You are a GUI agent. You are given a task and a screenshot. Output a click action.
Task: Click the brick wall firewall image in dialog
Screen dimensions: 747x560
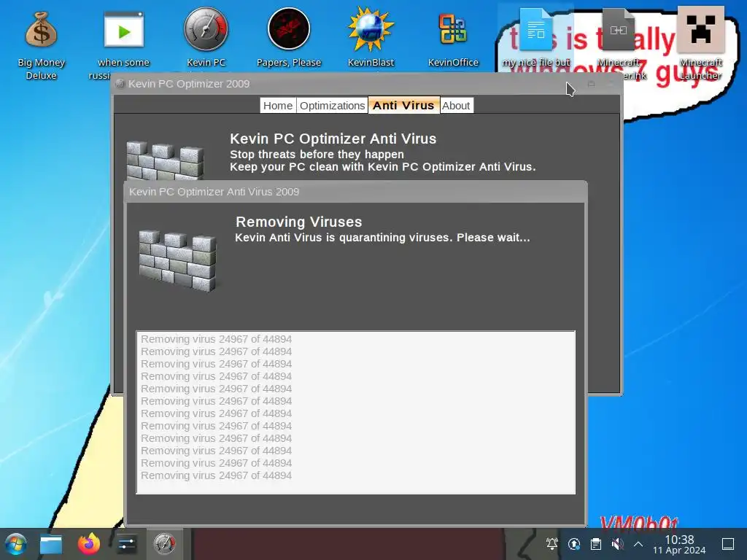coord(178,260)
